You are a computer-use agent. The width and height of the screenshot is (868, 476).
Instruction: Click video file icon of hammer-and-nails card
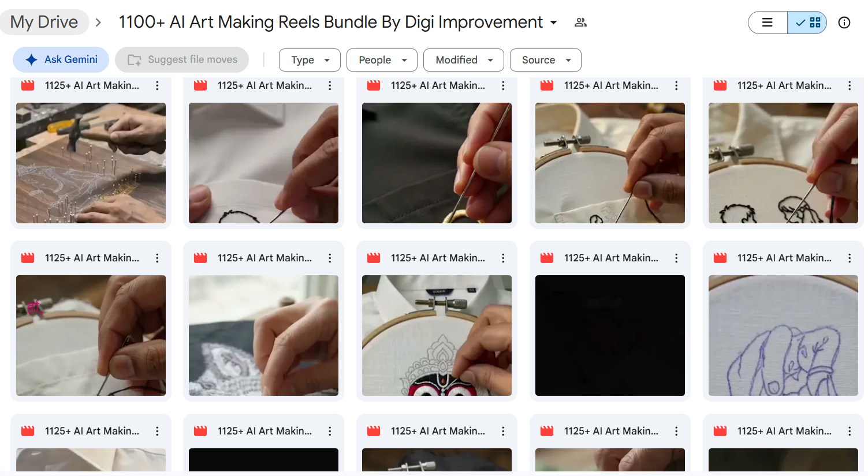click(x=28, y=85)
